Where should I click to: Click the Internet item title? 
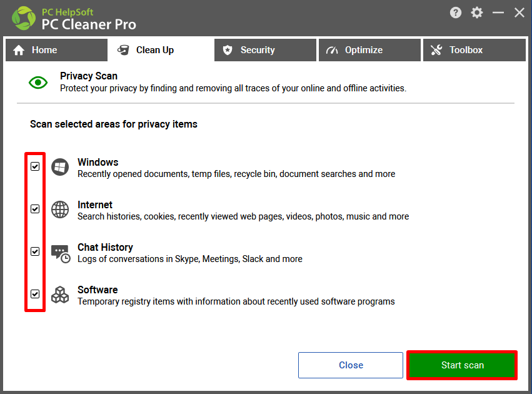coord(94,205)
